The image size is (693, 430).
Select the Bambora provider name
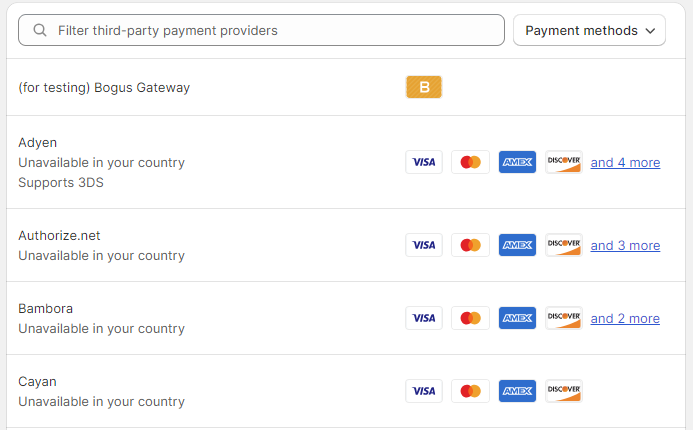(x=45, y=308)
